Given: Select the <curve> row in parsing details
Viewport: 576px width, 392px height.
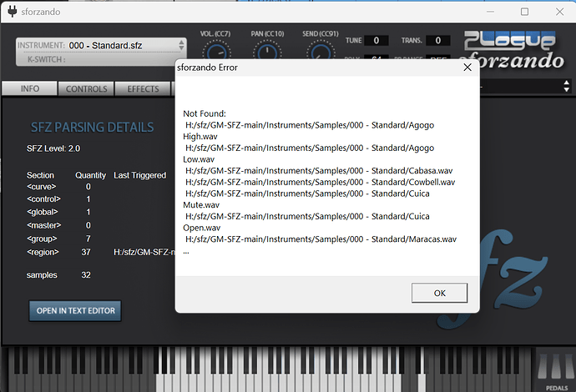Looking at the screenshot, I should click(x=58, y=187).
